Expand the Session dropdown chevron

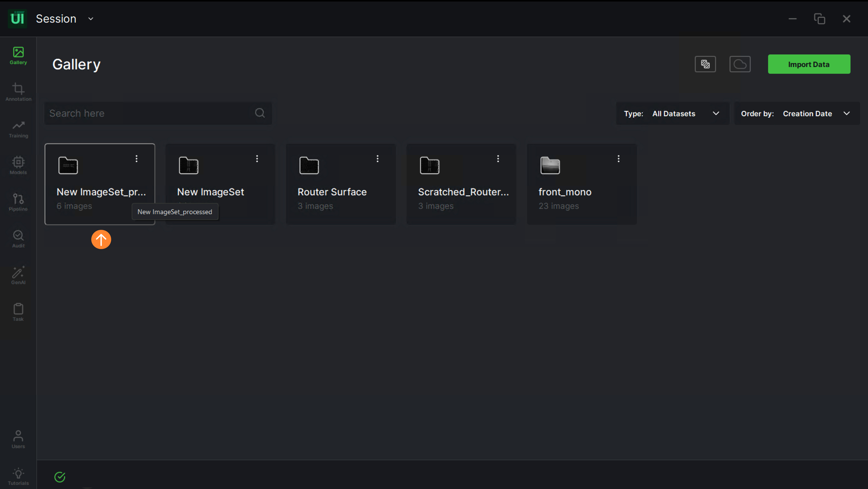91,19
